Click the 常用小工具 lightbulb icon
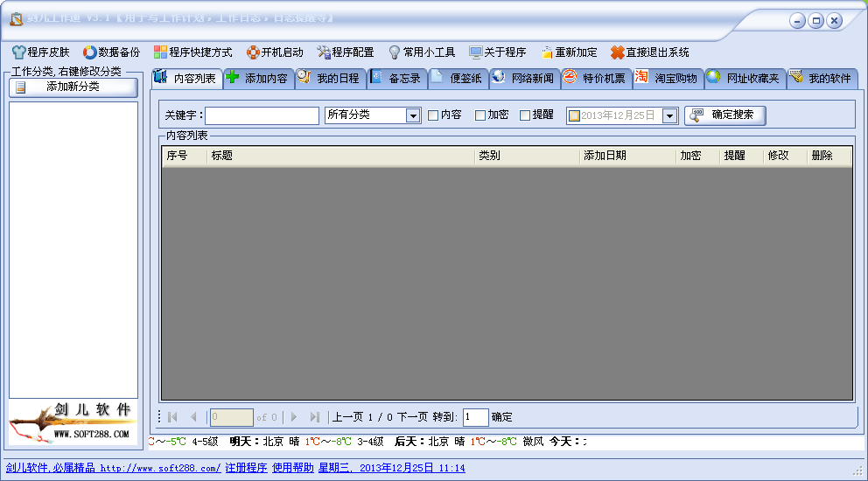The height and width of the screenshot is (481, 868). pyautogui.click(x=394, y=52)
